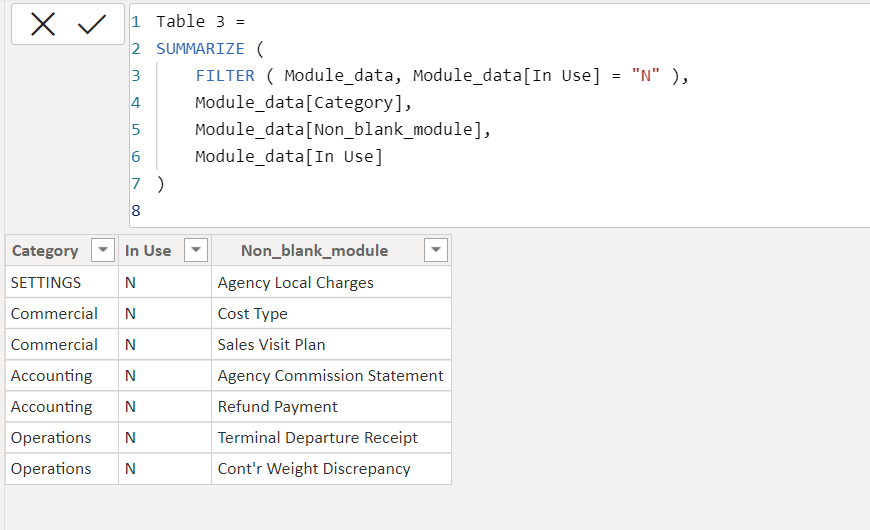This screenshot has width=870, height=530.
Task: Click into the DAX formula editor on line 8
Action: tap(499, 211)
